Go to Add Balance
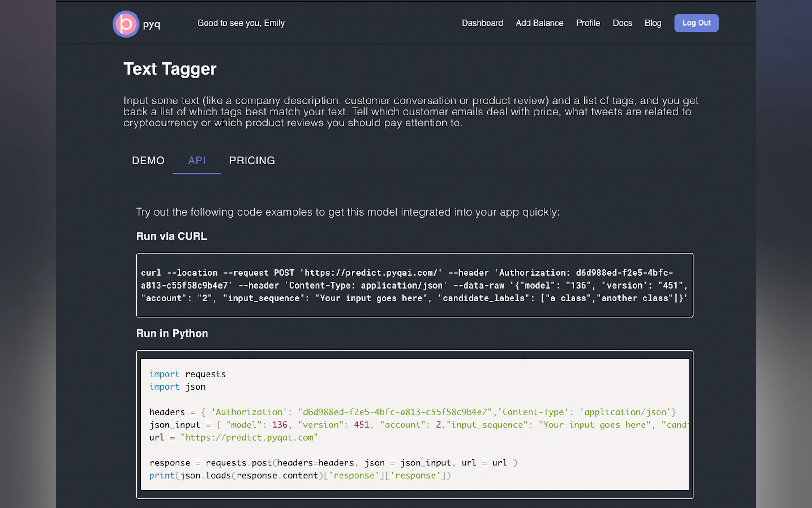The image size is (812, 508). tap(539, 23)
